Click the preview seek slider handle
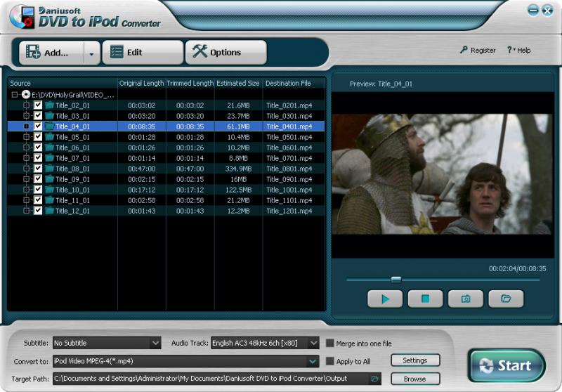This screenshot has width=562, height=392. (396, 279)
